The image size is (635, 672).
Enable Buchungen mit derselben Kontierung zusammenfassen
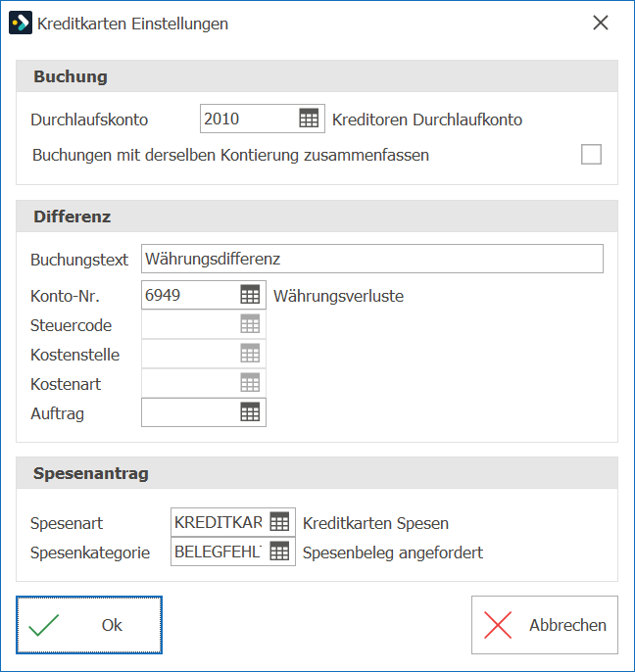click(591, 155)
